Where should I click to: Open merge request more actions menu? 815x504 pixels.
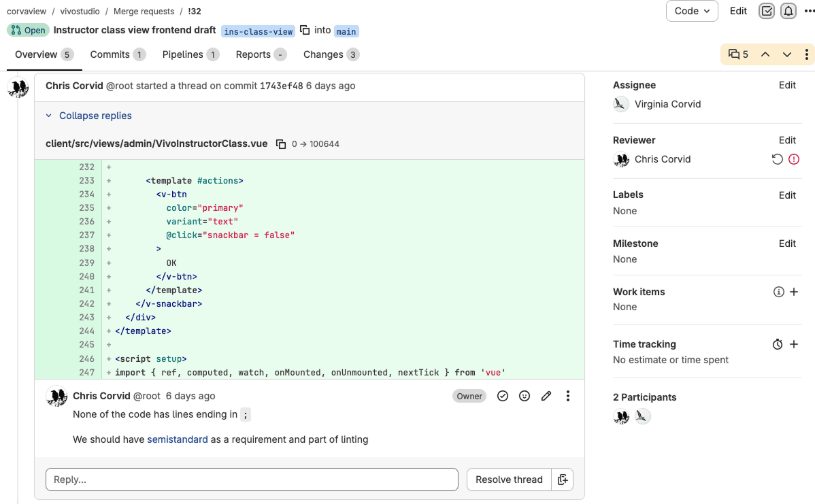click(x=810, y=11)
